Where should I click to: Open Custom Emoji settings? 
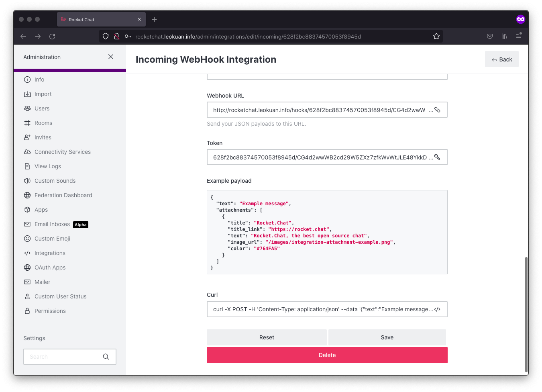(52, 239)
